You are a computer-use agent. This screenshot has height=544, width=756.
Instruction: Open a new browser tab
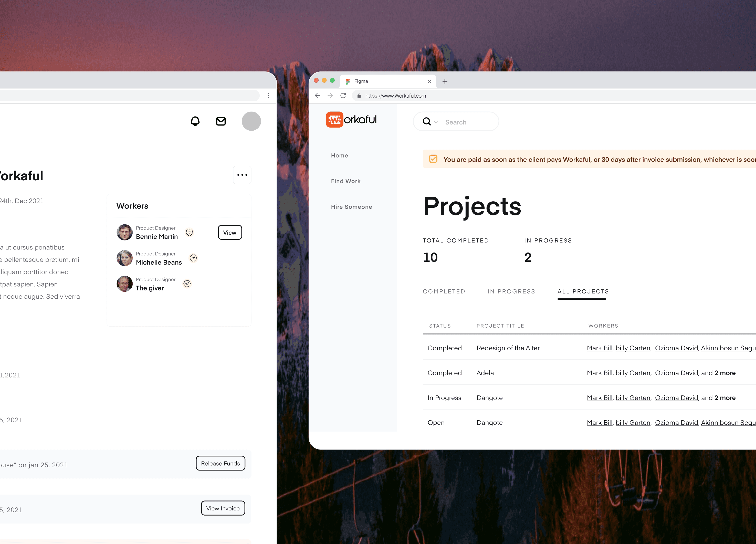pos(445,81)
